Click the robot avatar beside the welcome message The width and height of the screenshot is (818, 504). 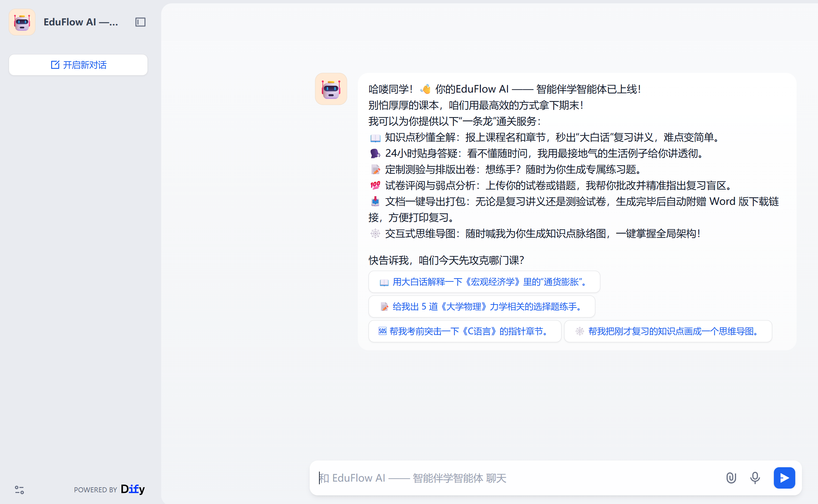point(330,89)
